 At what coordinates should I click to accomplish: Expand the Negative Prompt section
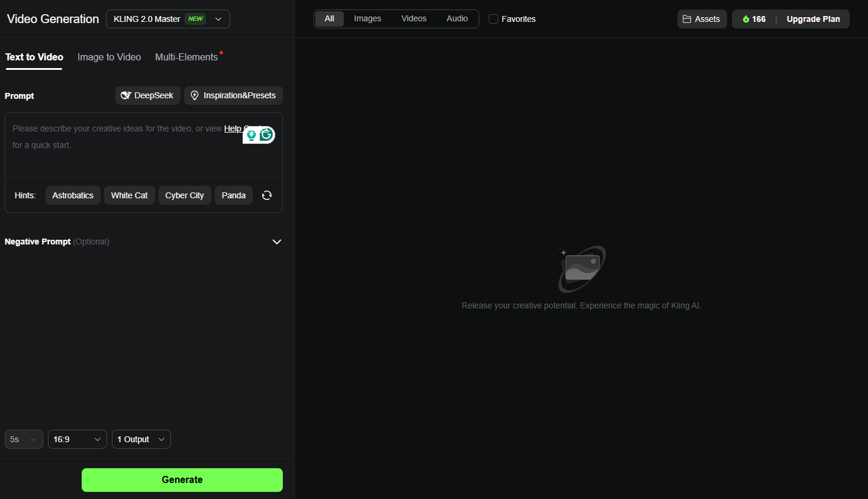click(x=276, y=242)
